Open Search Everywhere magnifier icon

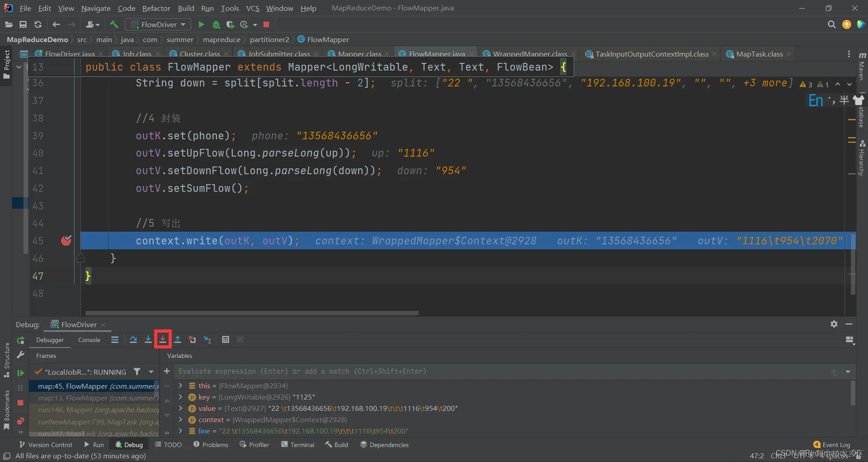(831, 24)
